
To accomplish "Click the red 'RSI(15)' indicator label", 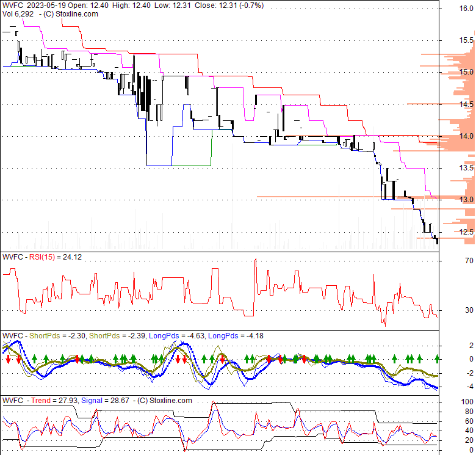I will tap(42, 257).
